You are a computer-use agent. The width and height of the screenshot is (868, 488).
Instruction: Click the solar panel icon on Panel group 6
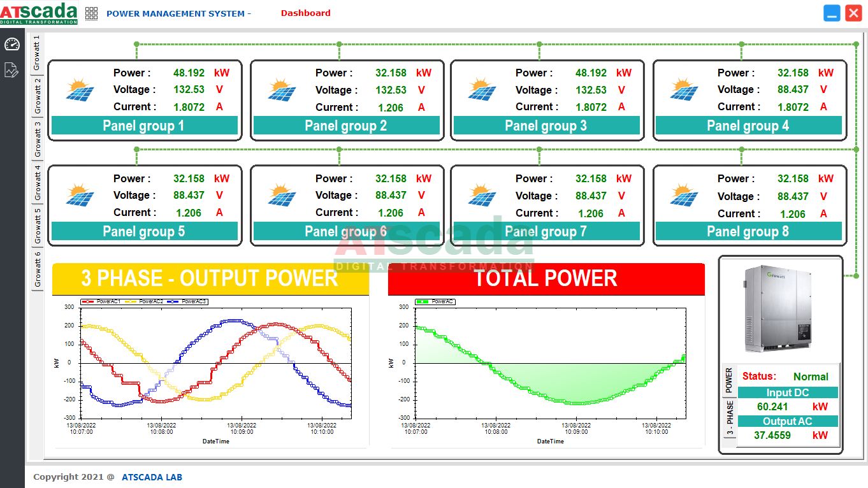[283, 196]
